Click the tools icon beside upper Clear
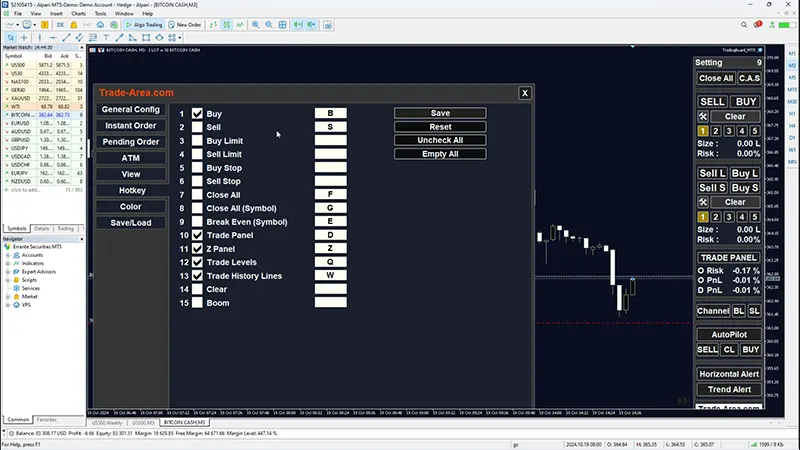800x450 pixels. click(x=703, y=117)
